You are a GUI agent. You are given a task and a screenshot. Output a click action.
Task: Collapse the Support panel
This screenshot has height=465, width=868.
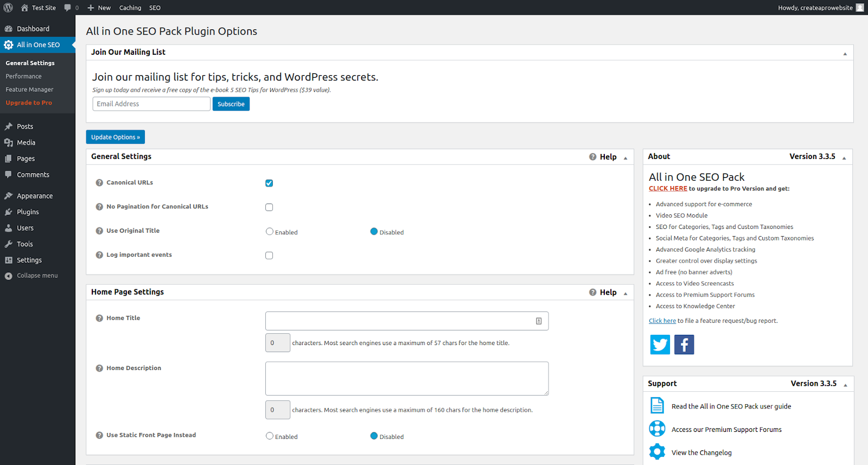845,385
